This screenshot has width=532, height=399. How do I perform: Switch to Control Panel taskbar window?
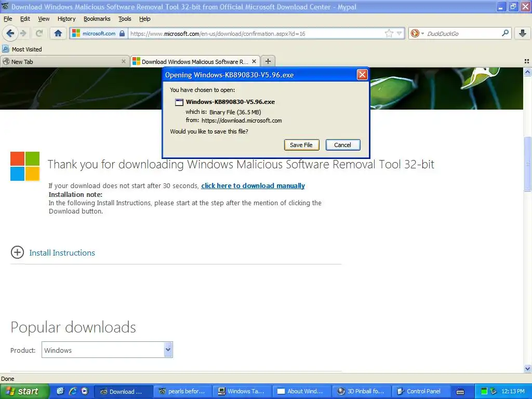(x=421, y=392)
